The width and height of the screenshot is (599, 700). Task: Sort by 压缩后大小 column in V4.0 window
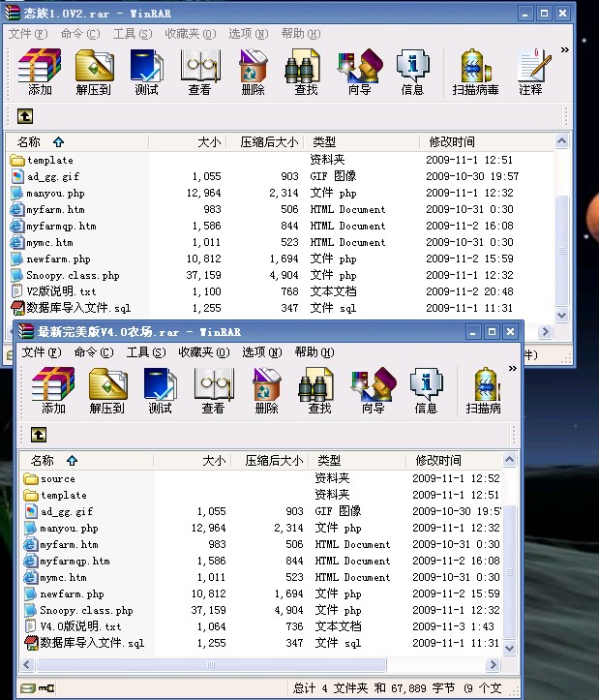point(270,460)
